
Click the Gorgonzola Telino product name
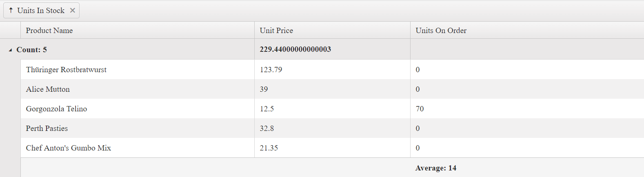click(x=56, y=109)
